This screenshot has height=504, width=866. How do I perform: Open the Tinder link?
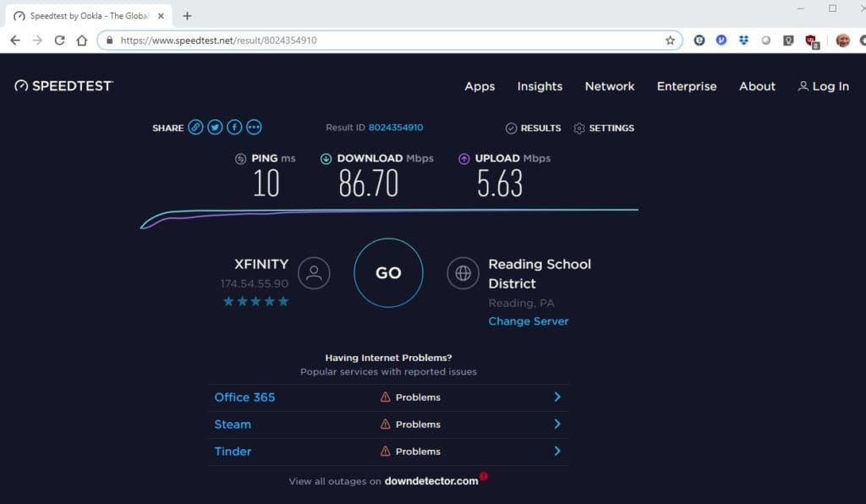[x=233, y=452]
